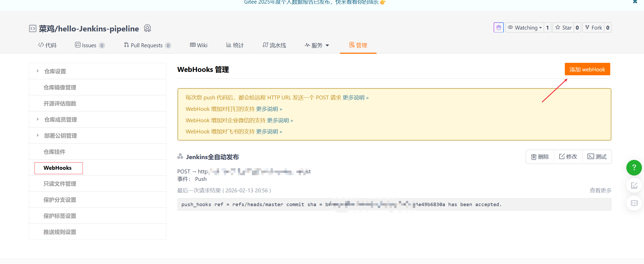
Task: Click the star count number
Action: coord(577,28)
